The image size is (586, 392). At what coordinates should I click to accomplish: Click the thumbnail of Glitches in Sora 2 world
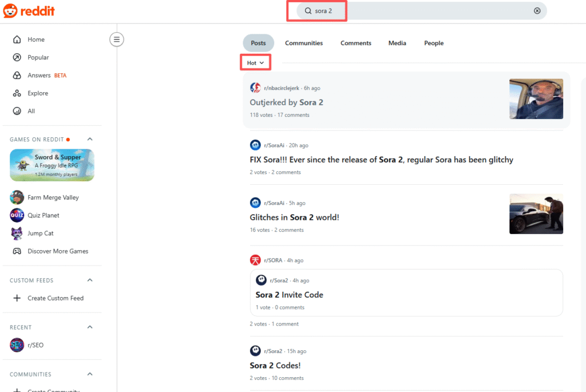pos(536,213)
